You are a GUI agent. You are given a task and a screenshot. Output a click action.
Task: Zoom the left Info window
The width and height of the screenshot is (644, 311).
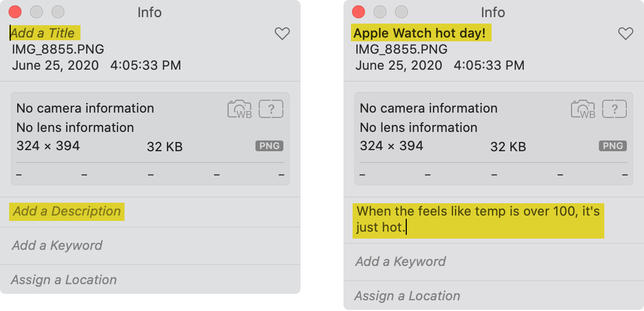coord(58,12)
